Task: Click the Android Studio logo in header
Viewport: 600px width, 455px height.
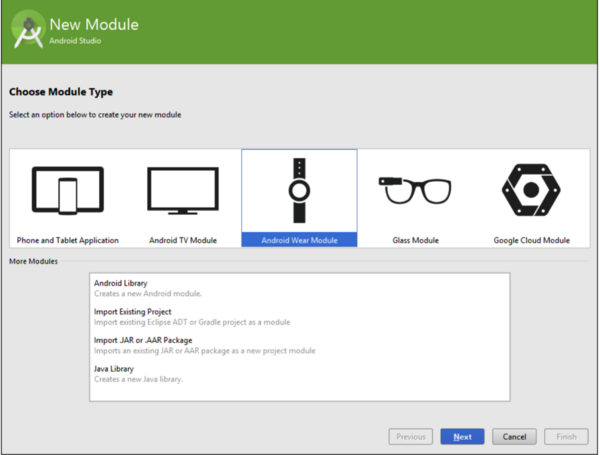Action: pos(28,32)
